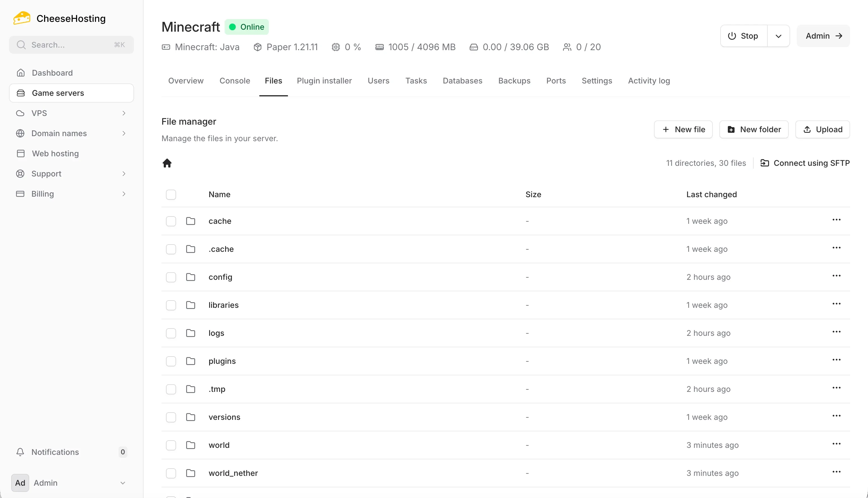Viewport: 868px width, 498px height.
Task: Check the checkbox beside plugins folder
Action: pyautogui.click(x=171, y=361)
